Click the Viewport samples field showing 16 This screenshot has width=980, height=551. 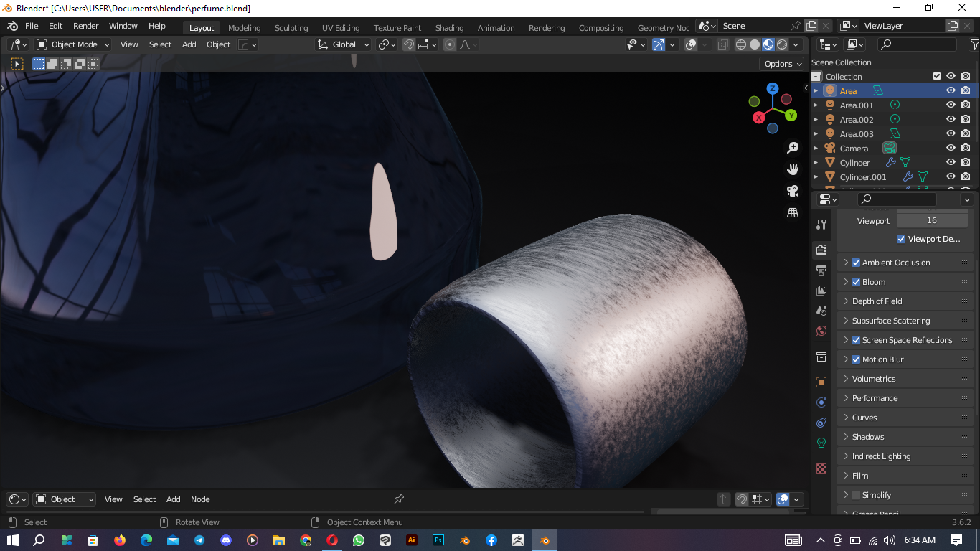pos(931,220)
